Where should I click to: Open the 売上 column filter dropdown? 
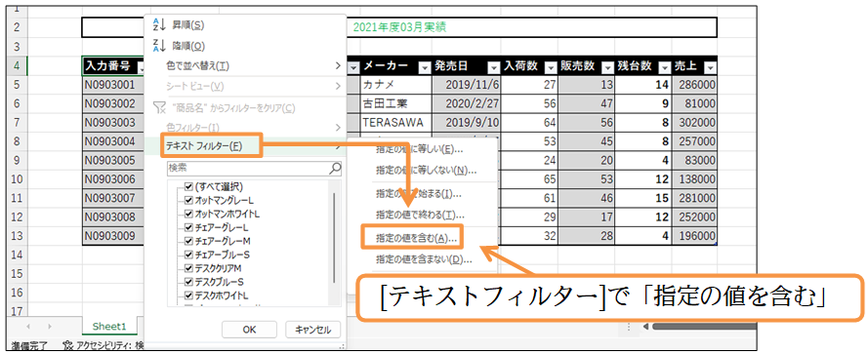point(710,67)
